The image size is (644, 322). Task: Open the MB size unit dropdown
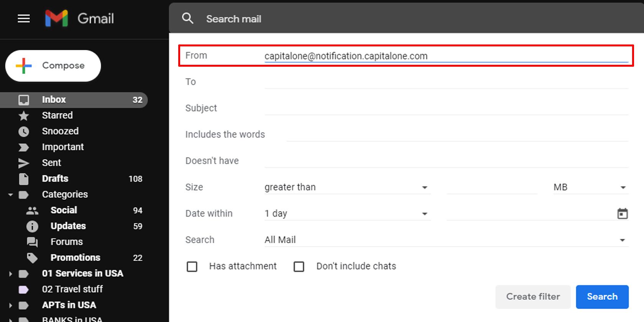(591, 187)
